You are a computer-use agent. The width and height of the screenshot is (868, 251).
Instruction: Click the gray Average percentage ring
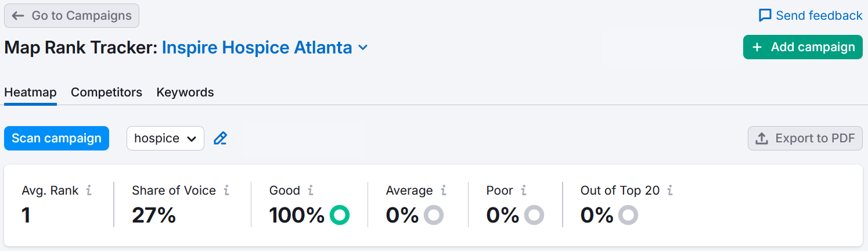pos(434,215)
